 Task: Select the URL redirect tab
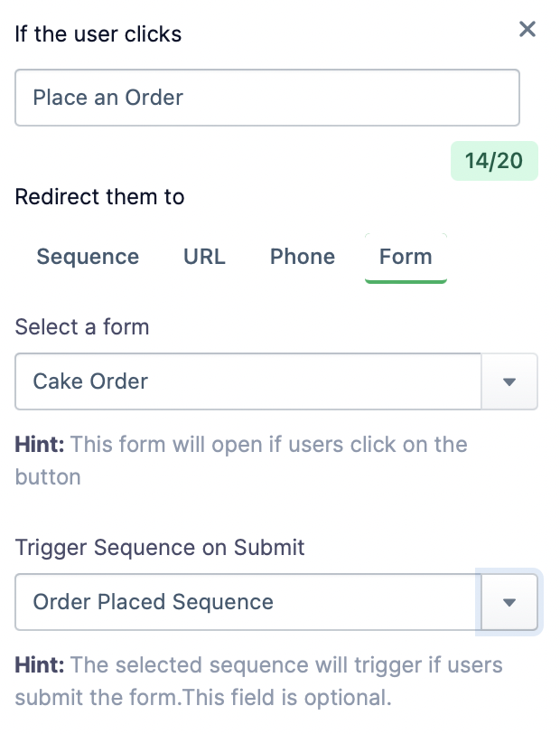click(x=204, y=257)
